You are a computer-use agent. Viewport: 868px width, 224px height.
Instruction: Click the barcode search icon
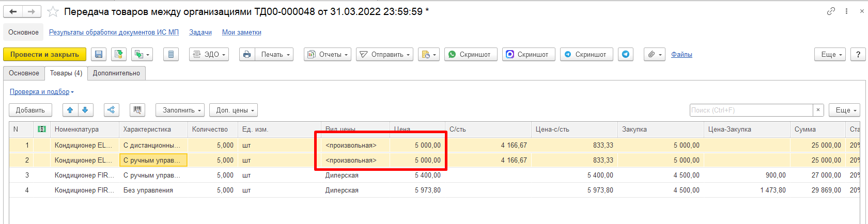pos(137,110)
